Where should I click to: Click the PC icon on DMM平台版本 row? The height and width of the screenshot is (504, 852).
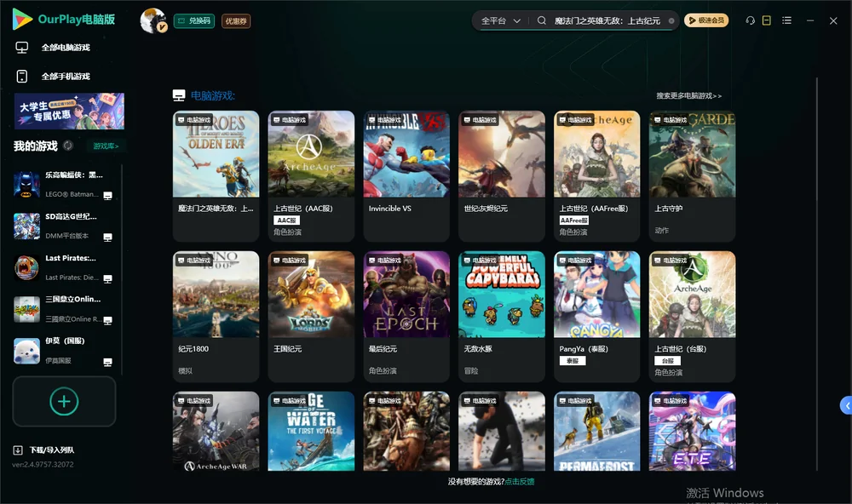click(107, 238)
